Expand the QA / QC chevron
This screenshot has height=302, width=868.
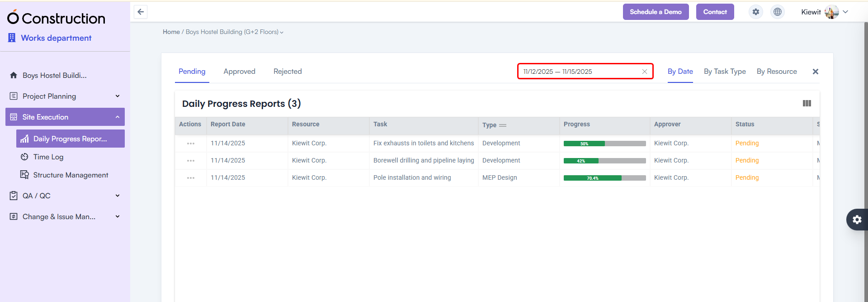pyautogui.click(x=118, y=196)
